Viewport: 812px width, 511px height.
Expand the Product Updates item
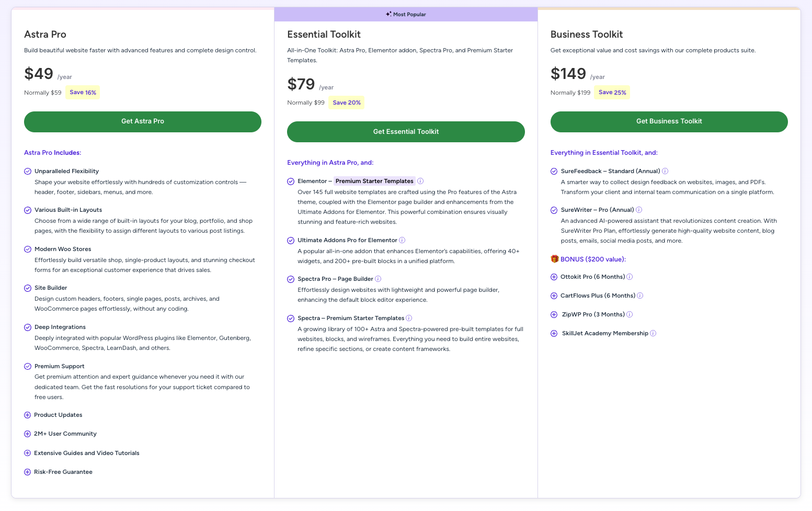(x=28, y=415)
